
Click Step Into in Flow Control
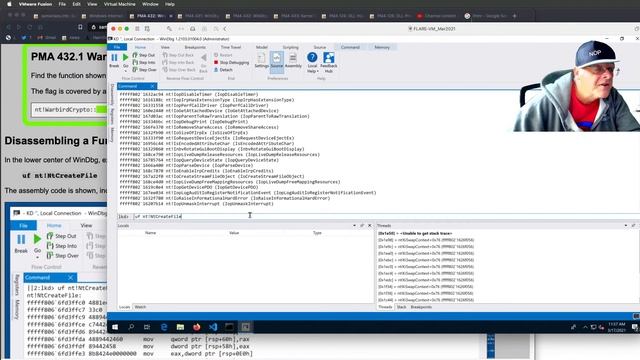coord(144,62)
